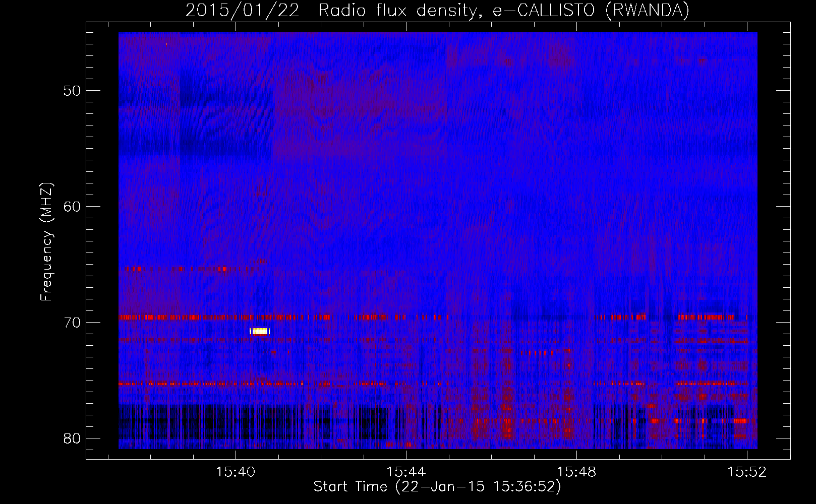
Task: Click the 50 frequency tick label
Action: [72, 91]
